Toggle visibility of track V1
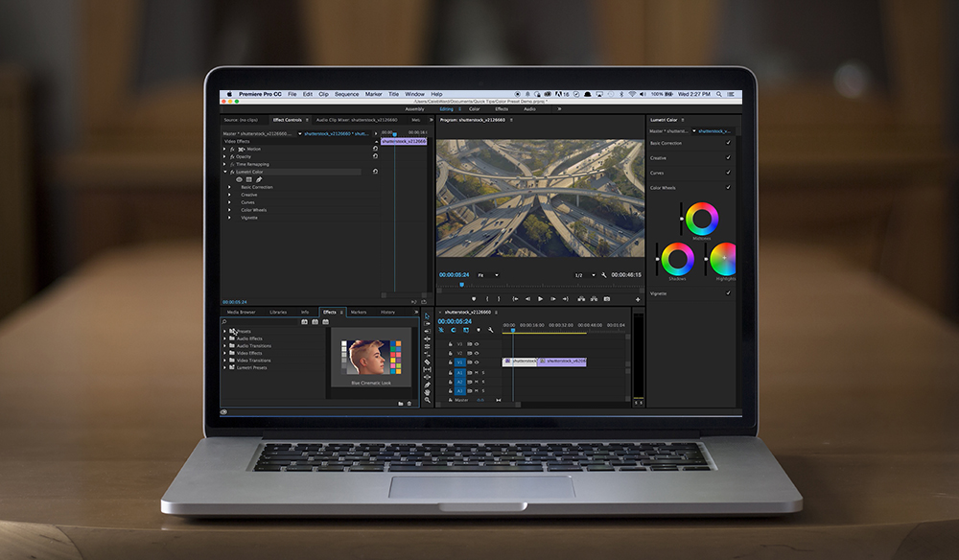This screenshot has width=959, height=560. 476,362
